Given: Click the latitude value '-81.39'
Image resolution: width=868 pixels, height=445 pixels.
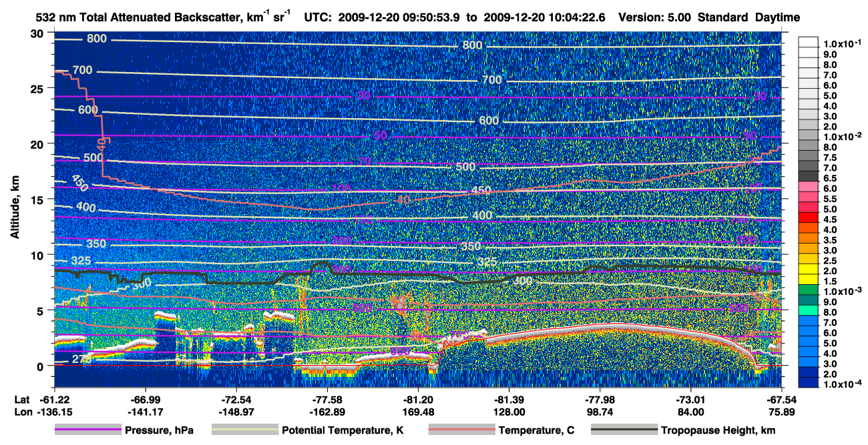Looking at the screenshot, I should click(509, 399).
